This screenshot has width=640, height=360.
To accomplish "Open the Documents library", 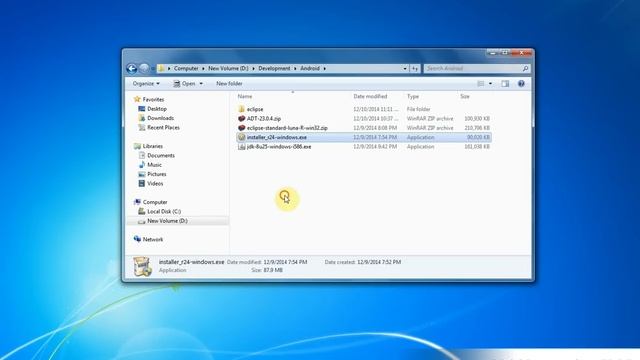I will tap(161, 156).
